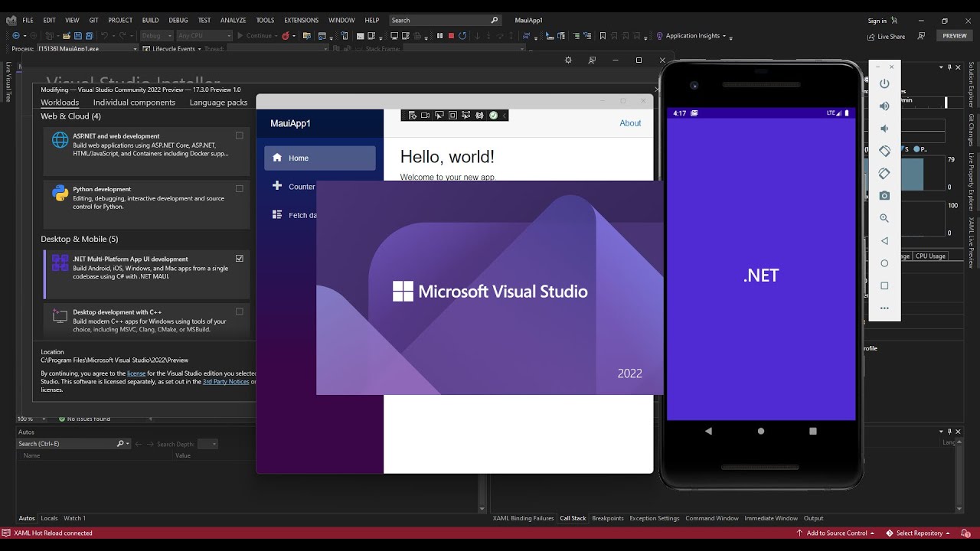Open the EXTENSIONS menu
980x551 pixels.
(x=301, y=20)
